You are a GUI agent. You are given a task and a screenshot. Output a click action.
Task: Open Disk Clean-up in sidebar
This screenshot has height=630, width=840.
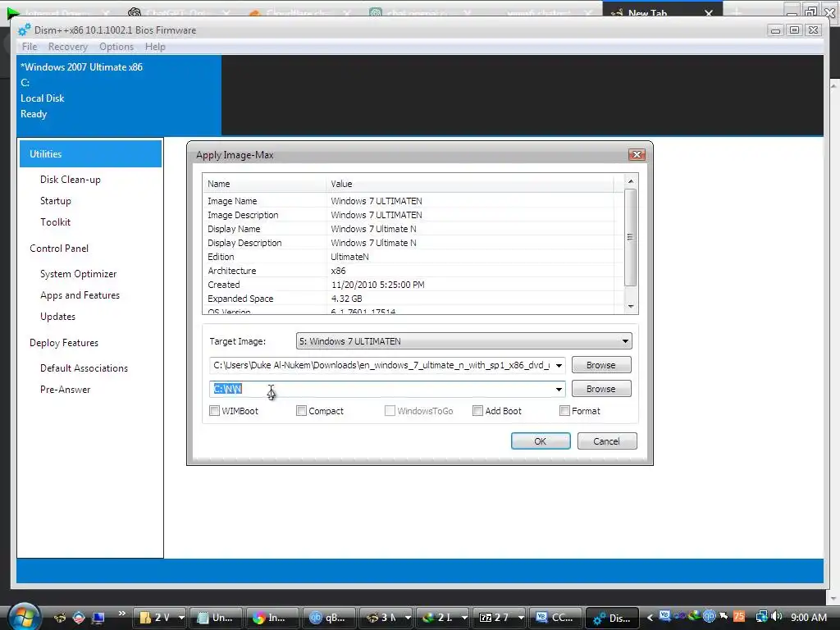pyautogui.click(x=71, y=180)
